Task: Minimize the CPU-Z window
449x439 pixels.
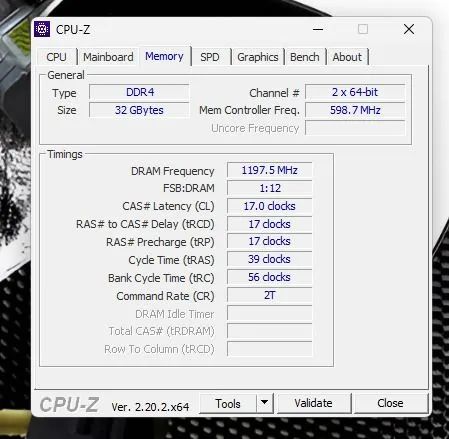Action: [x=318, y=29]
